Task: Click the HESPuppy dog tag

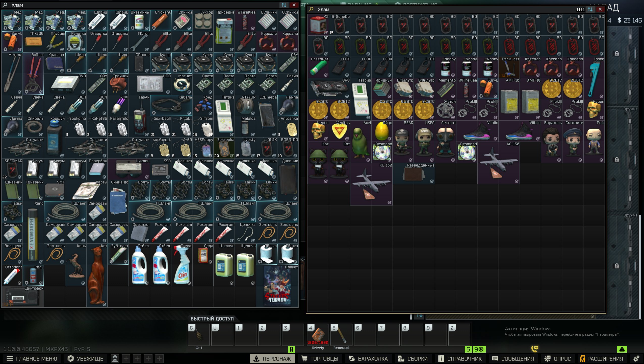Action: 203,148
